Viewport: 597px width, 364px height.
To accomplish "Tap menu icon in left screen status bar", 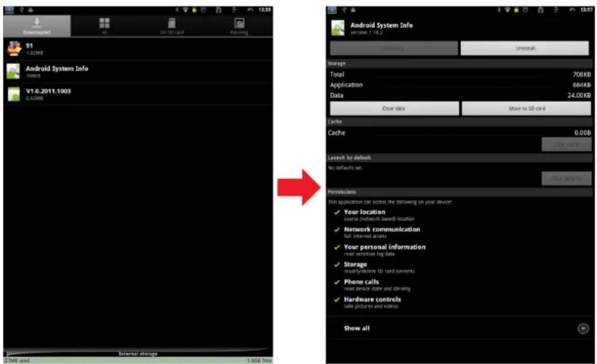I will (x=235, y=10).
